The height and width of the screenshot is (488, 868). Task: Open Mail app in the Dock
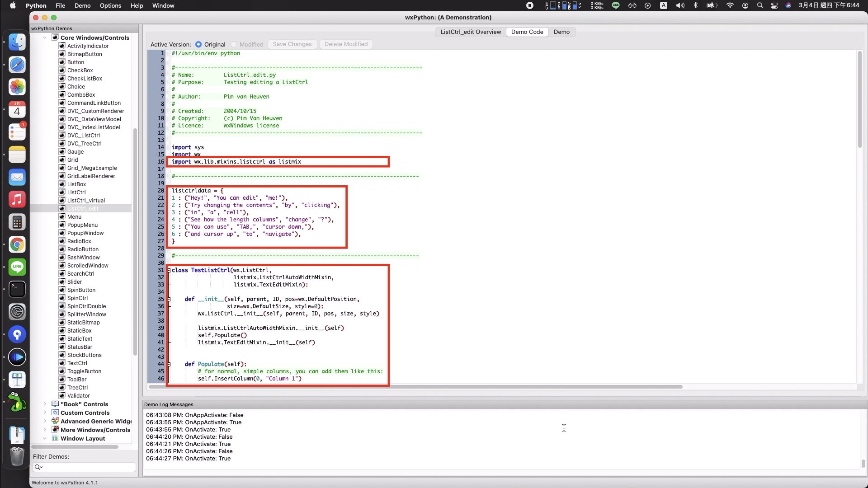(17, 177)
